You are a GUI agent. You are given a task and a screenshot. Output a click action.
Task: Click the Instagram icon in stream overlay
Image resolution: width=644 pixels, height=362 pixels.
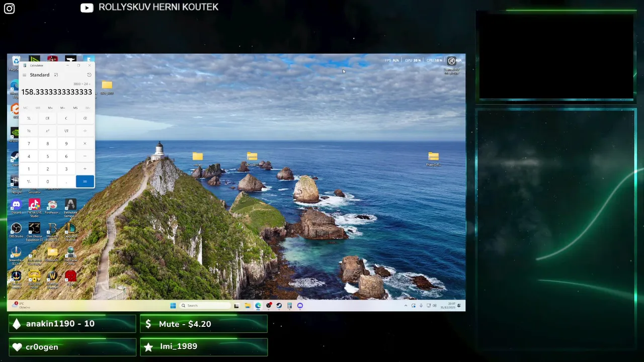coord(9,8)
